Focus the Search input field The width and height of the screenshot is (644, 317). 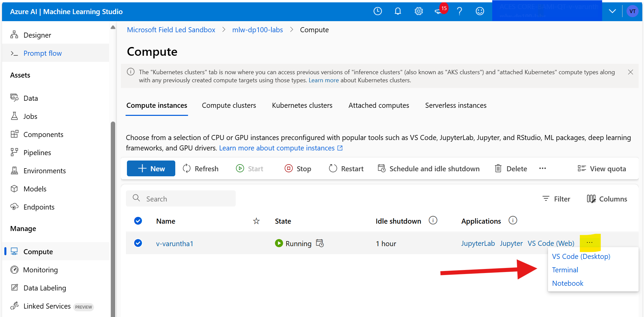coord(181,198)
